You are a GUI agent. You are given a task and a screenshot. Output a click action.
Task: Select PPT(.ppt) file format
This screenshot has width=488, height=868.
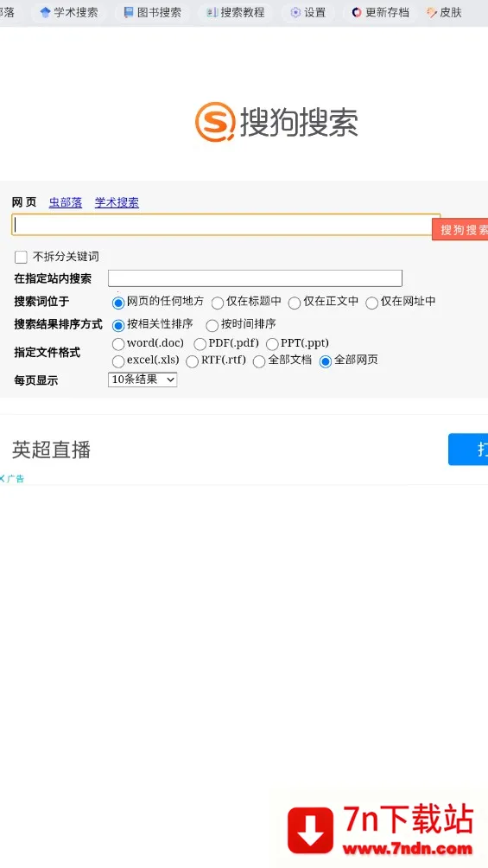pos(272,344)
